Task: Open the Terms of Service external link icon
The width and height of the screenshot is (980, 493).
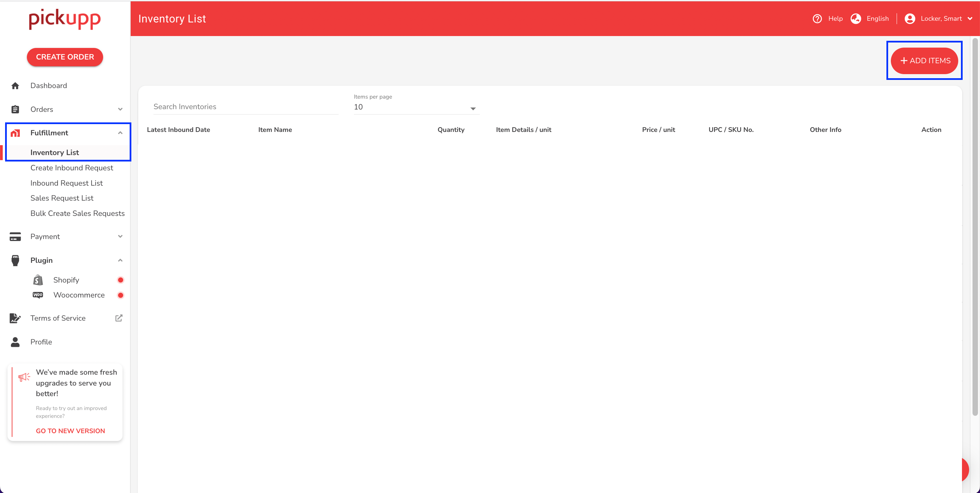Action: pos(119,318)
